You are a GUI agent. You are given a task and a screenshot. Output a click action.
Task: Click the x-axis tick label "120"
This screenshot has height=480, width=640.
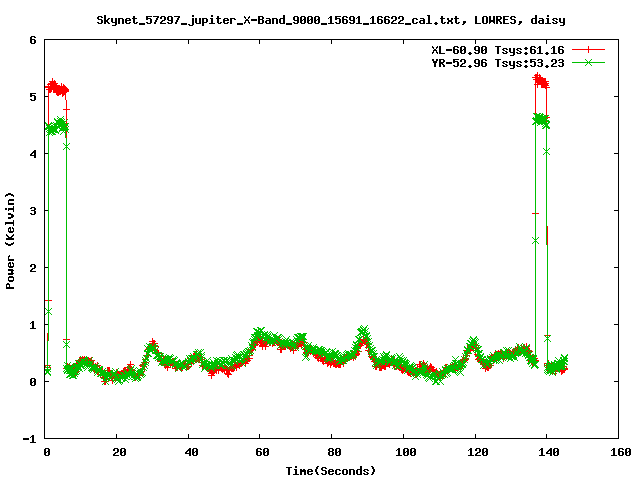pos(478,452)
